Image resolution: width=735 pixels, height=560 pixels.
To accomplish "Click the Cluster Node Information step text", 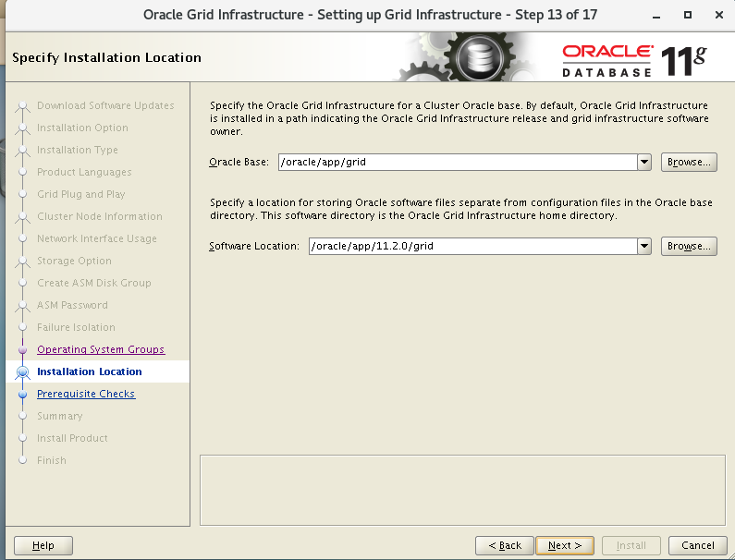I will pos(100,216).
